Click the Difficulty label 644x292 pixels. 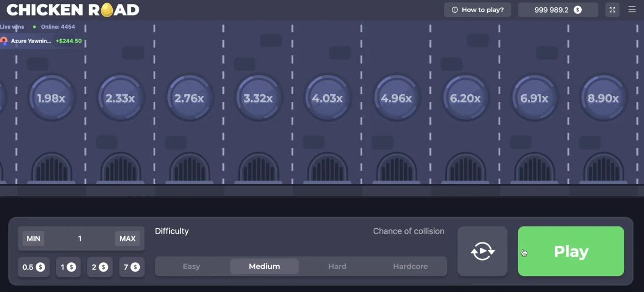click(x=172, y=231)
